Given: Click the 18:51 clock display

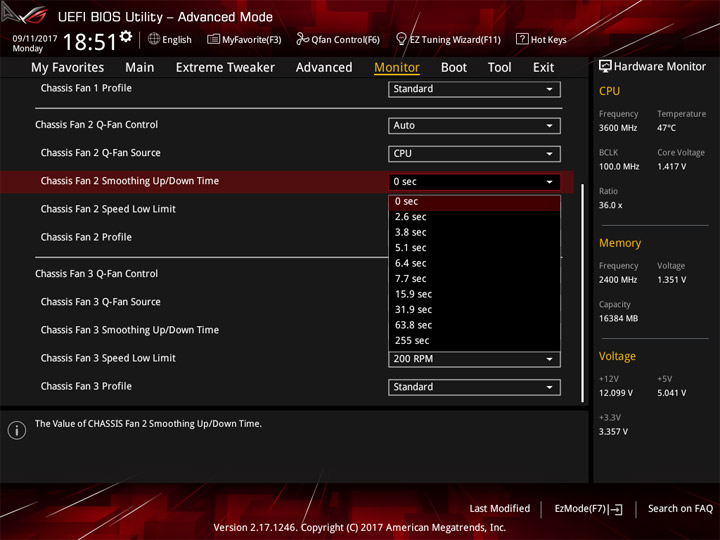Looking at the screenshot, I should [90, 42].
